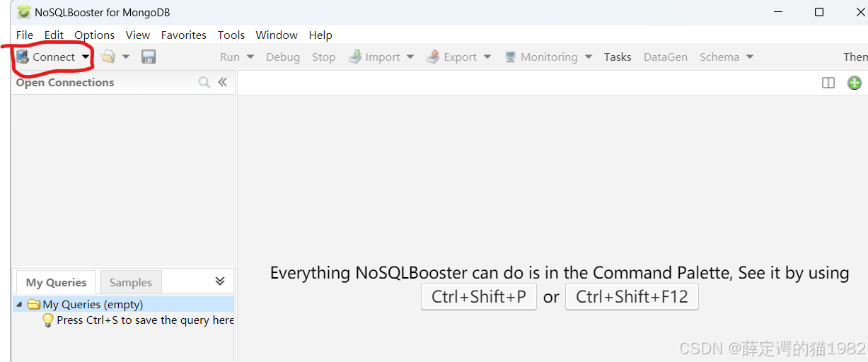Image resolution: width=868 pixels, height=362 pixels.
Task: Click the Run toolbar button
Action: point(230,57)
